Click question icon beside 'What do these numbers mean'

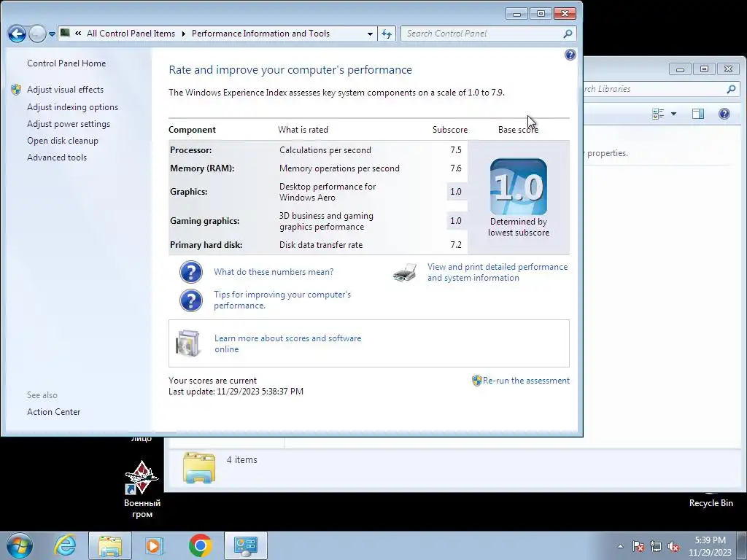191,272
